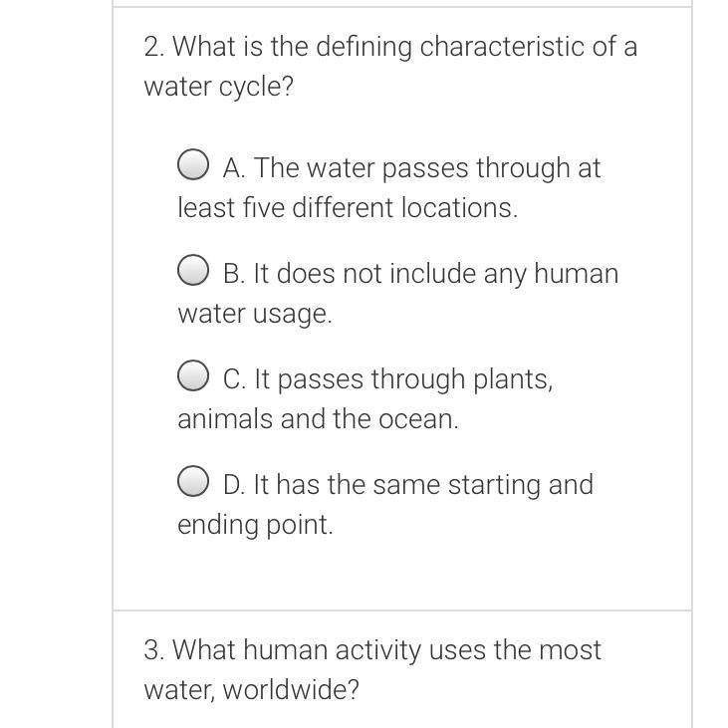The height and width of the screenshot is (728, 728).
Task: Mark option C radio circle
Action: tap(193, 376)
